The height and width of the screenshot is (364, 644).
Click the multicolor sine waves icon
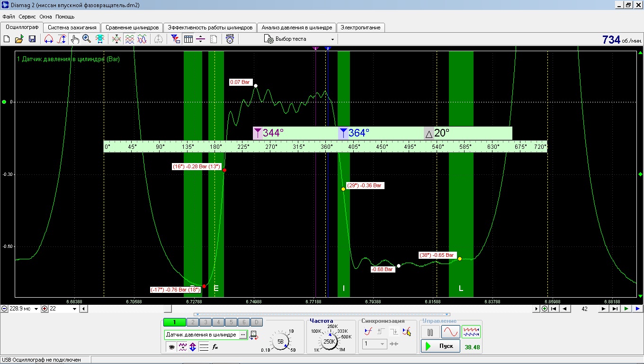[142, 39]
